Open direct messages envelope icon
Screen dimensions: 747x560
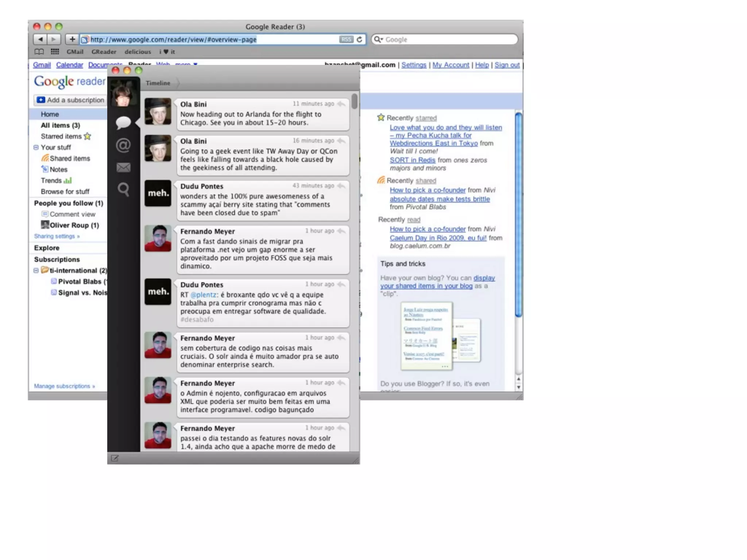point(123,167)
